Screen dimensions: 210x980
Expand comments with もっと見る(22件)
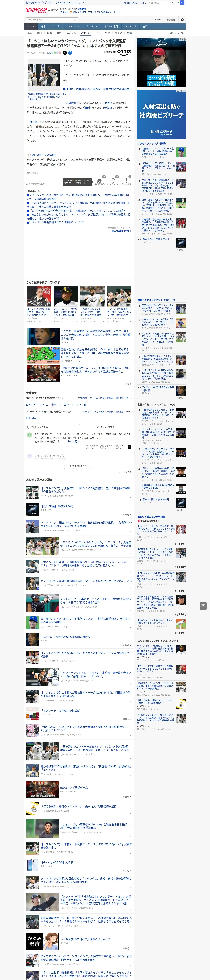pos(79,466)
